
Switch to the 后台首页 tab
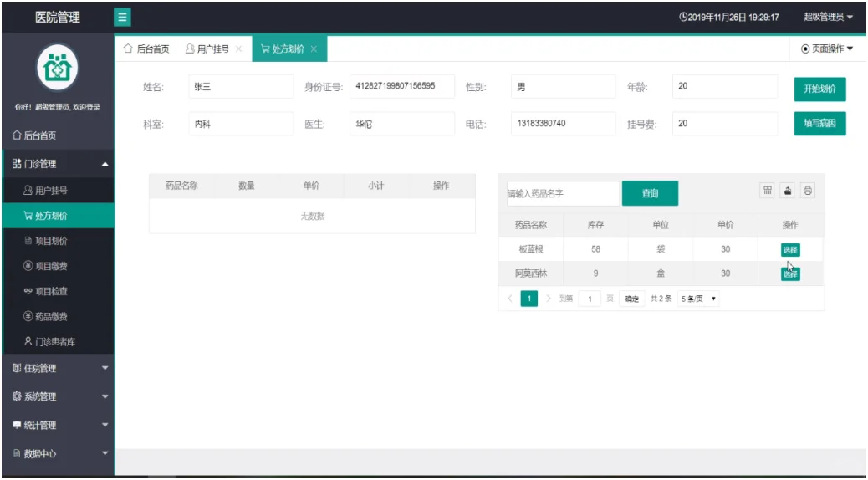[x=146, y=49]
